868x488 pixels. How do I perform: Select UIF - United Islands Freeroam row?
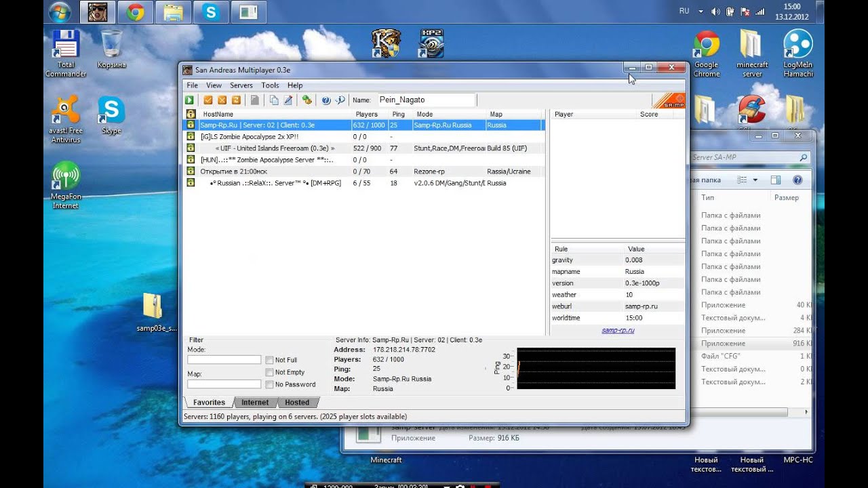[365, 148]
